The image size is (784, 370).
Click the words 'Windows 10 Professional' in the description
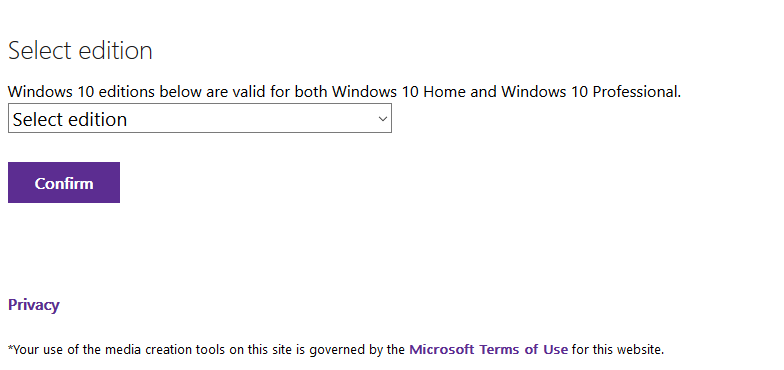point(590,92)
